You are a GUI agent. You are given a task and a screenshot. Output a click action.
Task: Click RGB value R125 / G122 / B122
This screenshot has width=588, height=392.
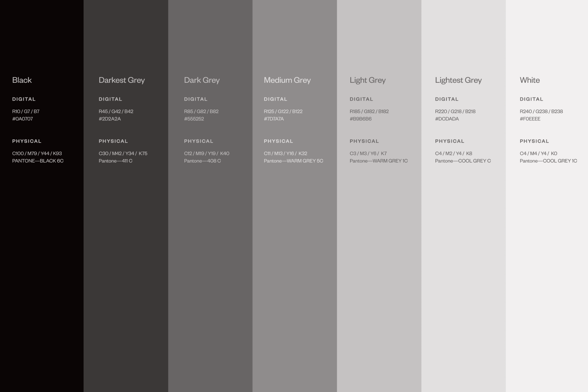click(x=283, y=111)
